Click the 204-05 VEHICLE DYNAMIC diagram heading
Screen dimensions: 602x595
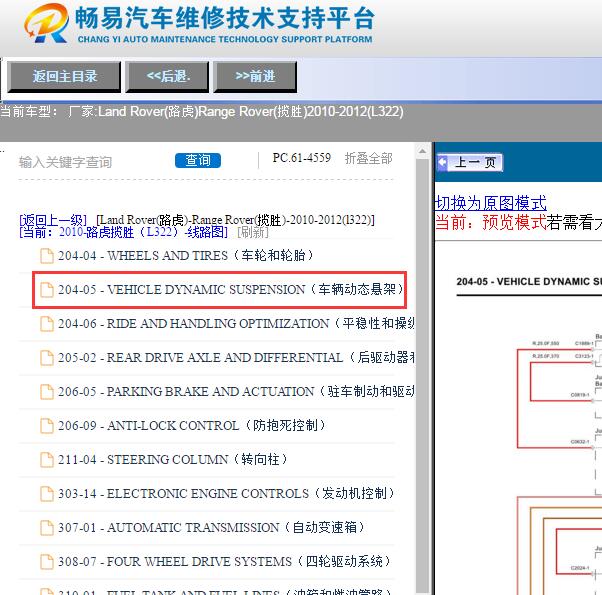(x=529, y=281)
